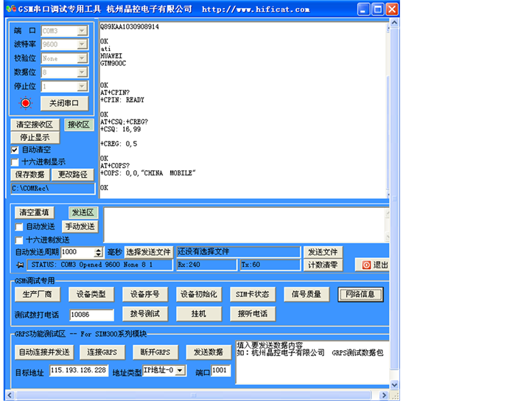Enable the 自动发送 auto send checkbox
Screen dimensions: 532x401
[x=20, y=227]
